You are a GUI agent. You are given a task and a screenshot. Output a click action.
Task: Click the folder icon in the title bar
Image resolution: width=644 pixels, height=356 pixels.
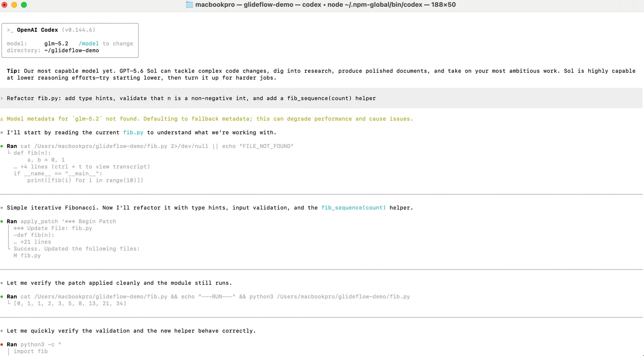[x=189, y=5]
